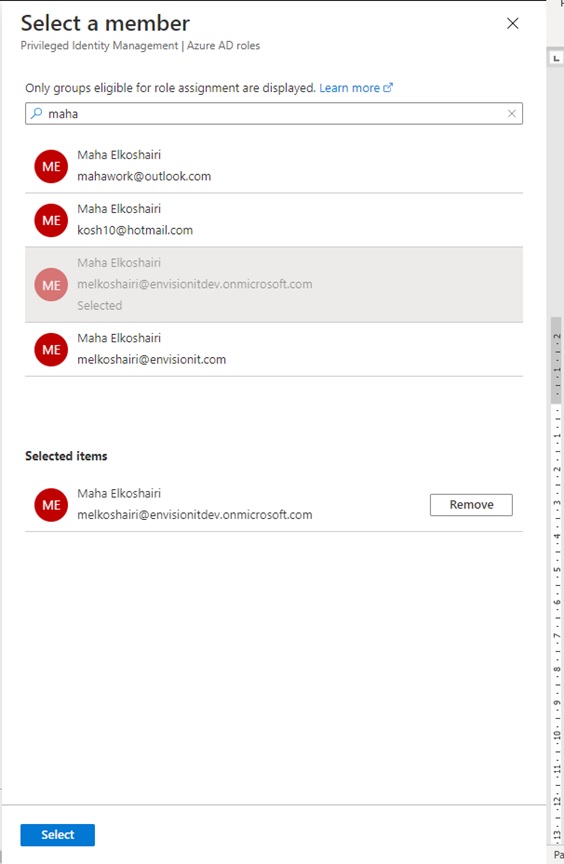
Task: Click the Selected items email melkoshairi@envisionitdev.onmicrosoft.com
Action: 194,515
